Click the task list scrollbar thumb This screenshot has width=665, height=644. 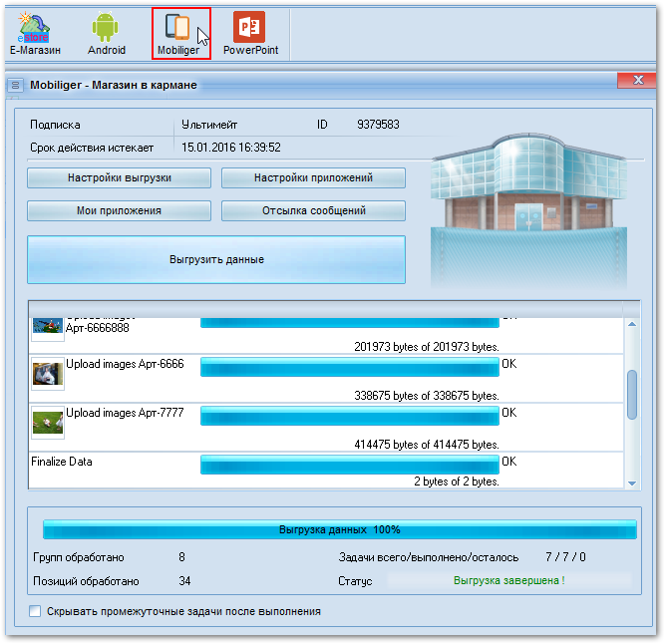(632, 395)
